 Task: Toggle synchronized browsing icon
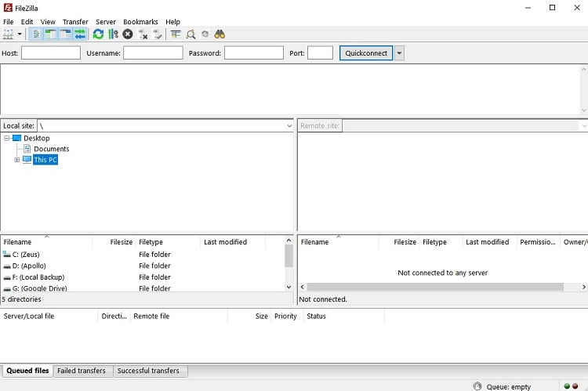click(205, 34)
